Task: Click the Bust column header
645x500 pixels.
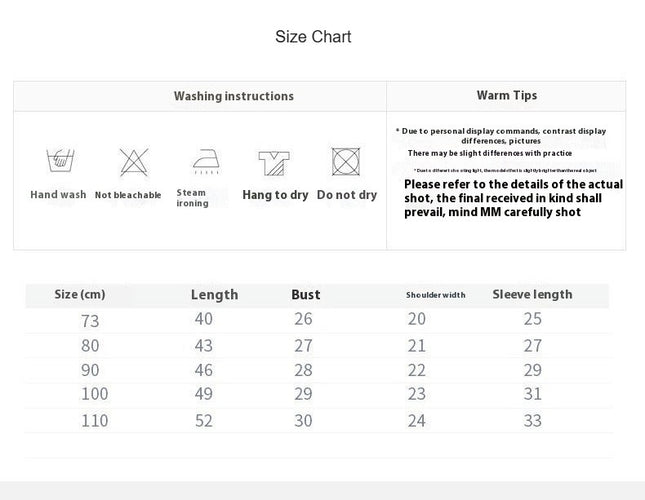Action: pyautogui.click(x=306, y=294)
